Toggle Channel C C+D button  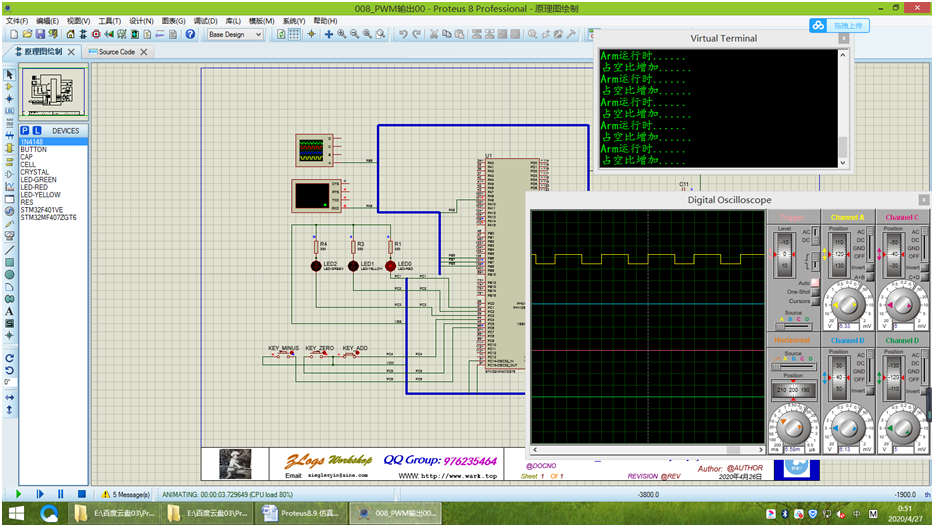[924, 277]
